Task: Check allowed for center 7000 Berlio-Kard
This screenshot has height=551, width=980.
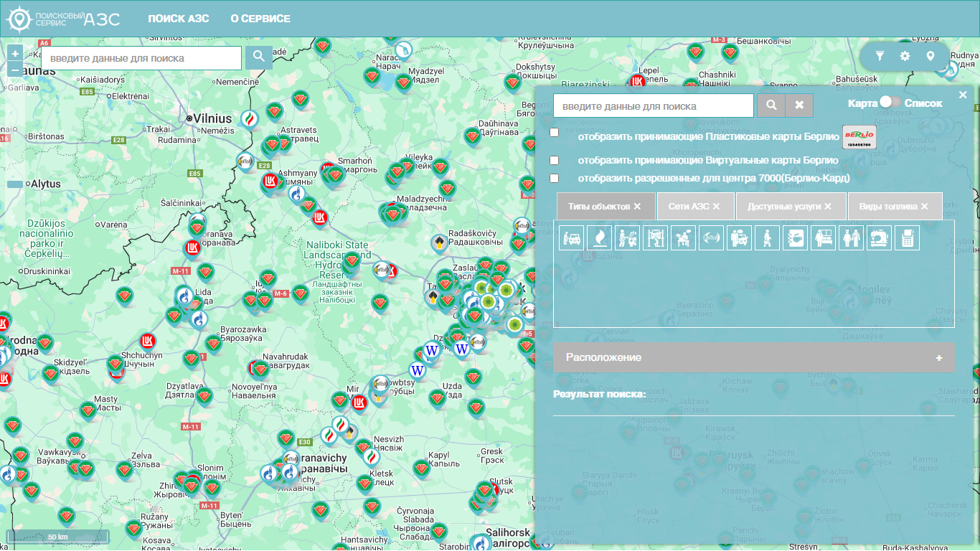Action: 554,178
